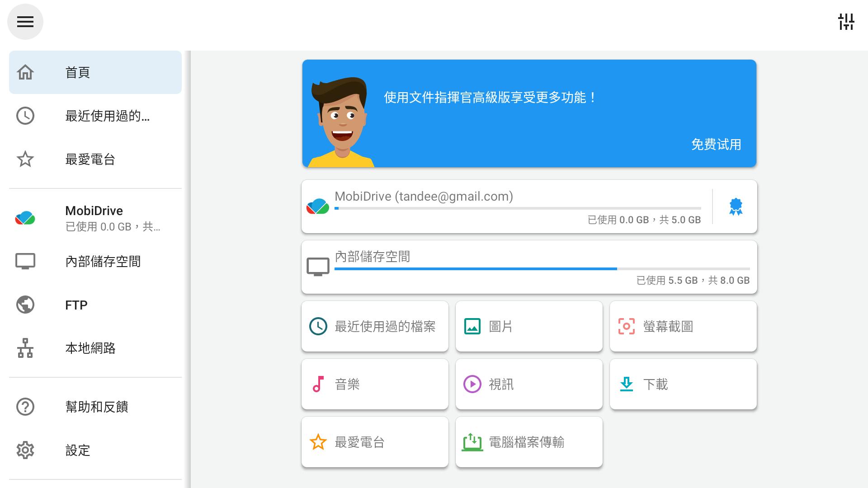Open the MobiDrive account storage card
This screenshot has width=868, height=488.
[506, 206]
